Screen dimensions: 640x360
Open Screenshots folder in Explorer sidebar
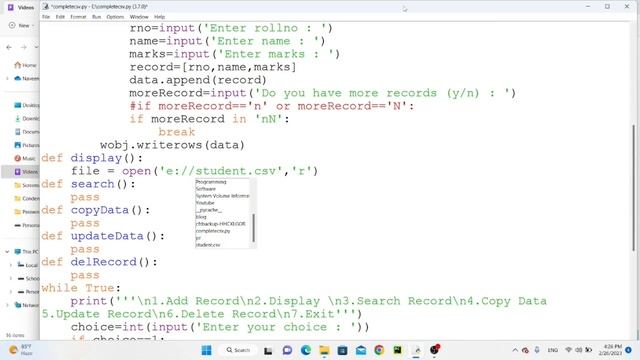pos(27,185)
